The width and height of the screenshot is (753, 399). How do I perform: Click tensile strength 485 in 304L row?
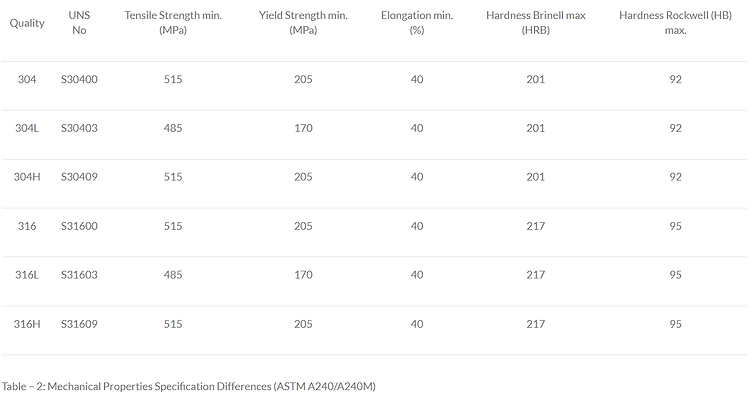[x=173, y=128]
